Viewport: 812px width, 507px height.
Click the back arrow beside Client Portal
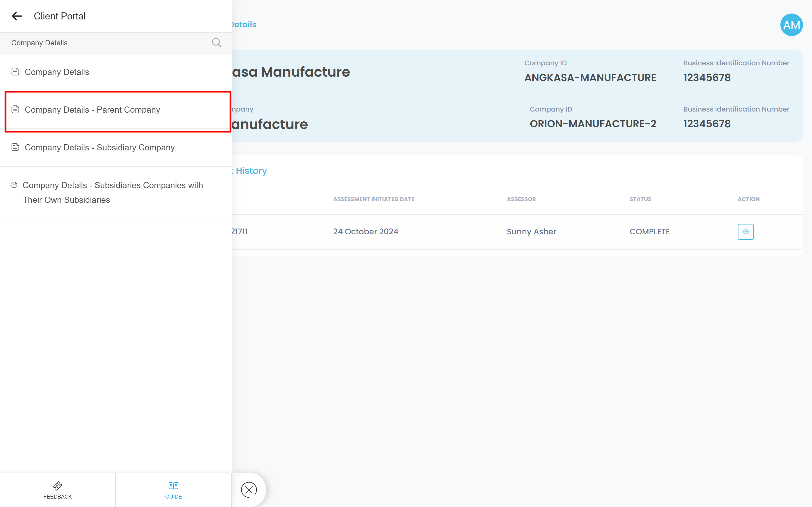(x=16, y=16)
